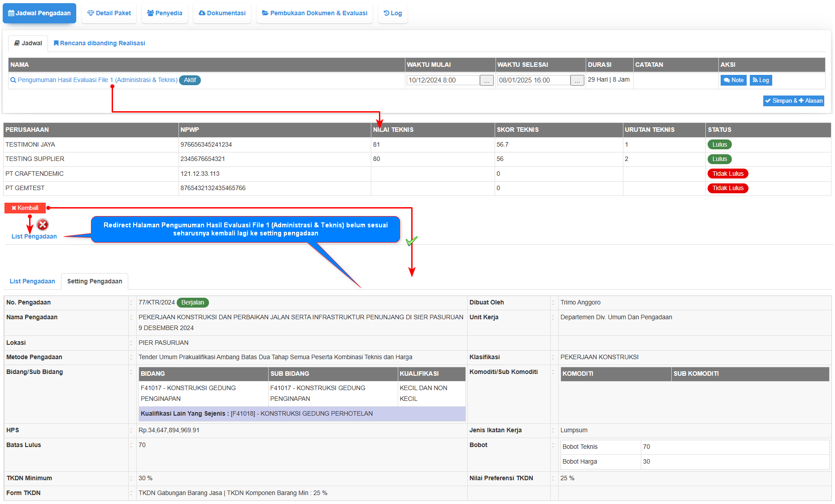Open the top Log history button
835x504 pixels.
pyautogui.click(x=393, y=13)
